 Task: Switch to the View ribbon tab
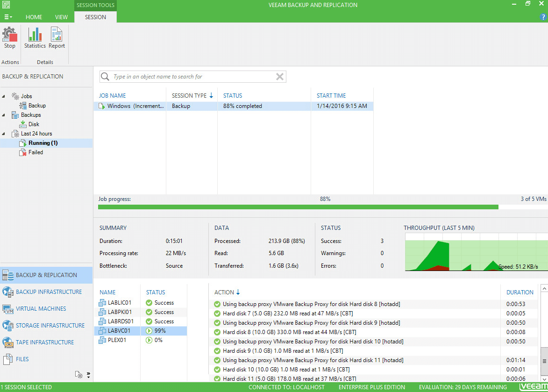61,17
